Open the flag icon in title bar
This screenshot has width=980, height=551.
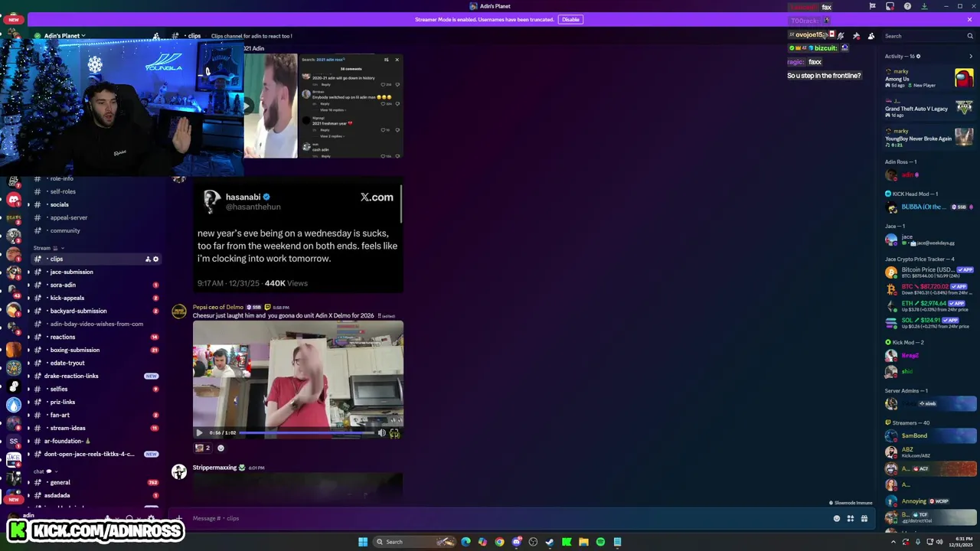[872, 6]
